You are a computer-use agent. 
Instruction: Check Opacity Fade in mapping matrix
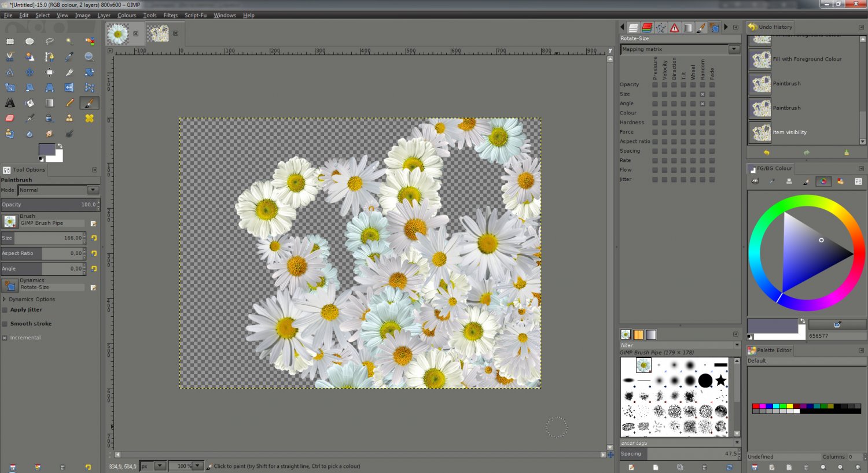pyautogui.click(x=712, y=84)
